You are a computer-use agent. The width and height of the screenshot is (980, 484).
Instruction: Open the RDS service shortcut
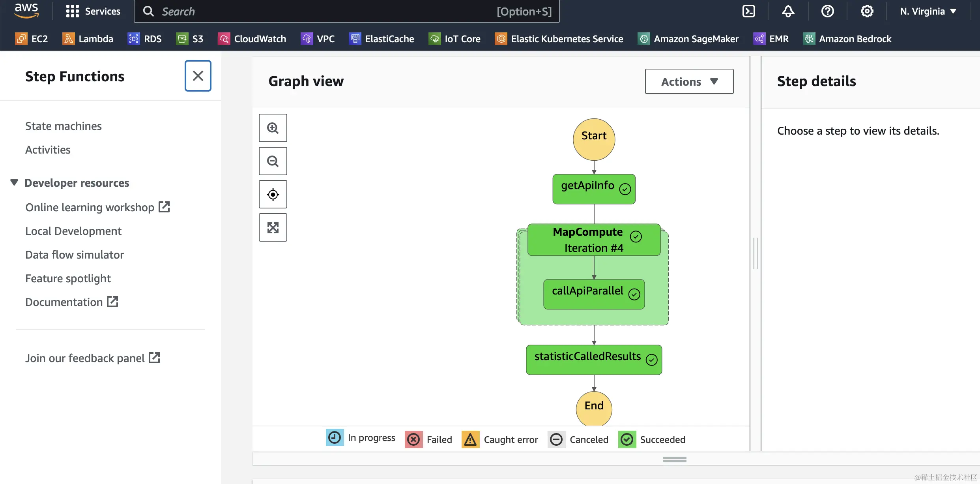144,39
